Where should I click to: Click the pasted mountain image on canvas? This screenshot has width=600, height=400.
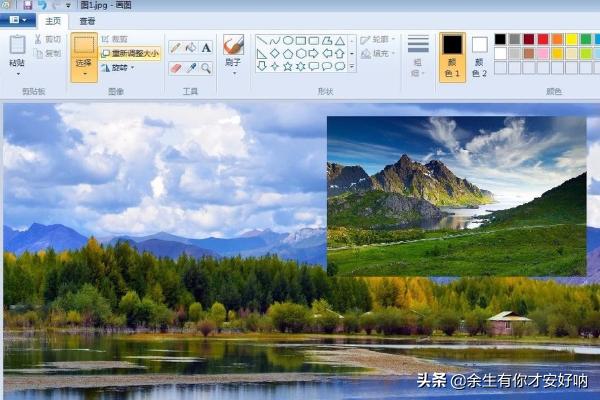pos(456,195)
